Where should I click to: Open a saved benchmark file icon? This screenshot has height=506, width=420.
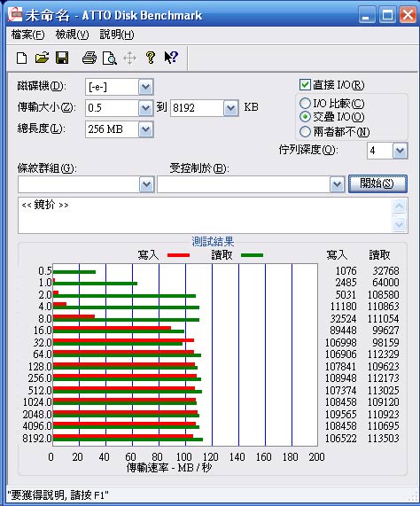42,58
